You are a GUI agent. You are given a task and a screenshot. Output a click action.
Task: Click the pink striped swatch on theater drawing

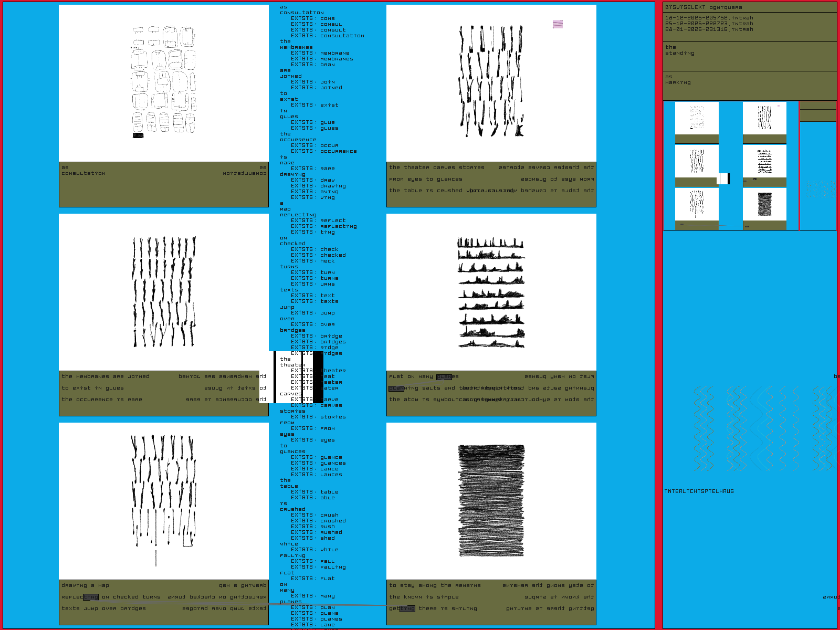click(558, 24)
